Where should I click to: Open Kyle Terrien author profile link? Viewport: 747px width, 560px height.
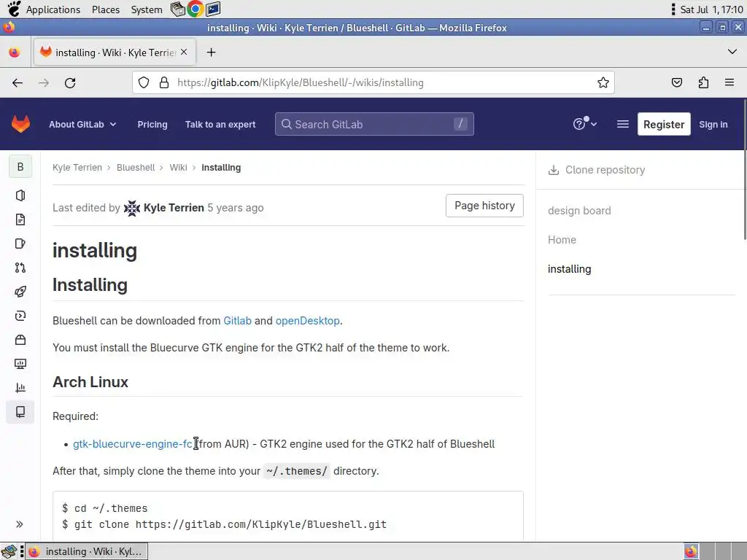(174, 208)
